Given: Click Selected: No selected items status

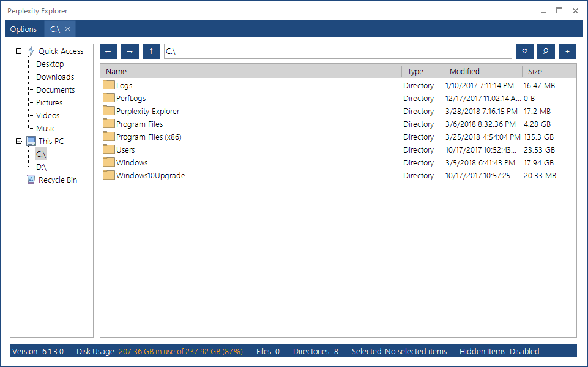Looking at the screenshot, I should click(x=400, y=352).
